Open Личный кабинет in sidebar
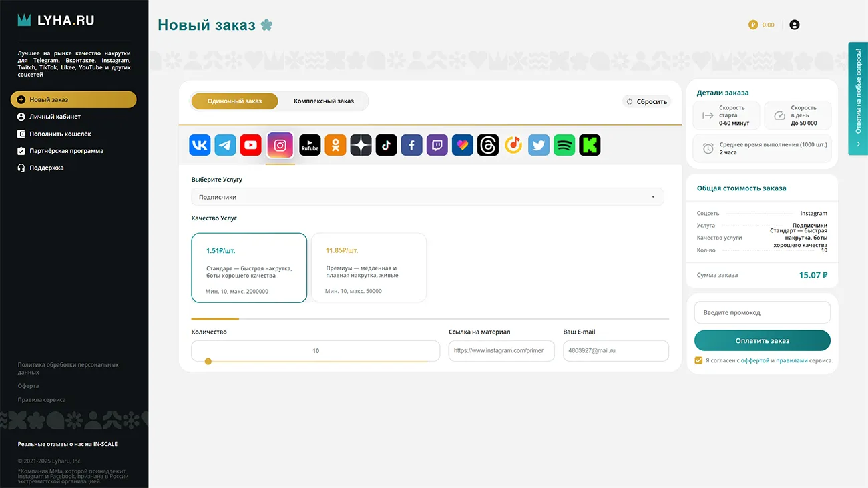Image resolution: width=868 pixels, height=488 pixels. [55, 117]
